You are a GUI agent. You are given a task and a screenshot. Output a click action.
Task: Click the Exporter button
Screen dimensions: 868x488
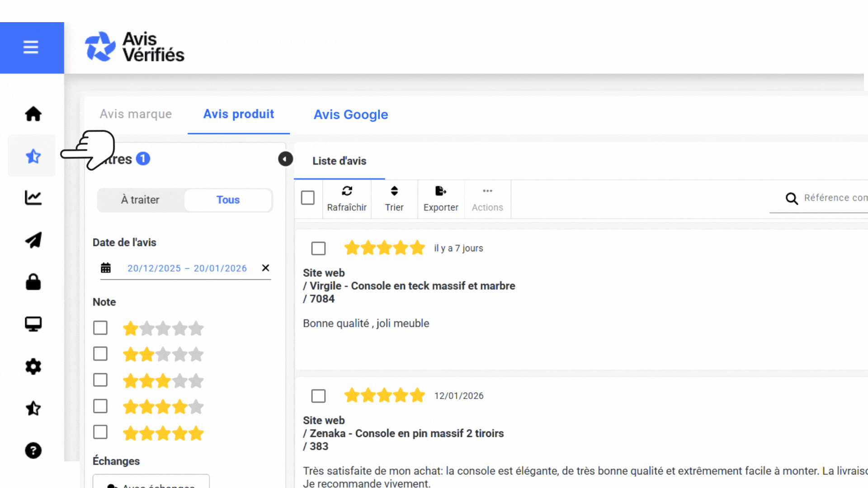(441, 199)
